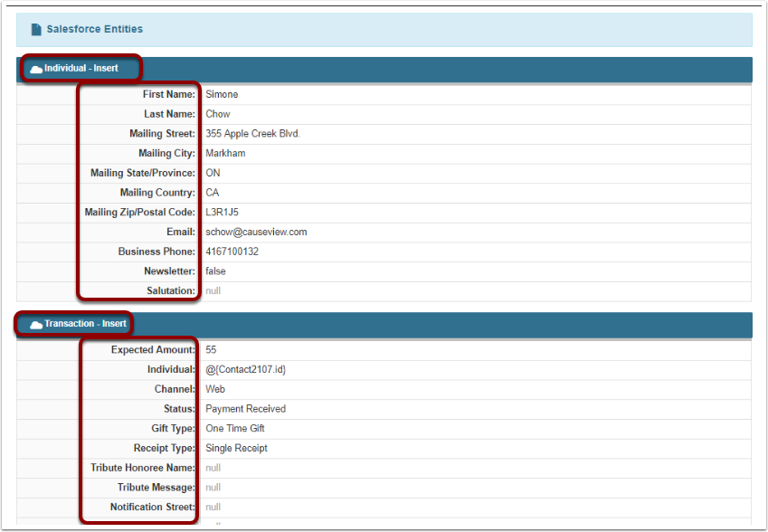This screenshot has width=768, height=532.
Task: Click the Expected Amount: label
Action: tap(153, 350)
